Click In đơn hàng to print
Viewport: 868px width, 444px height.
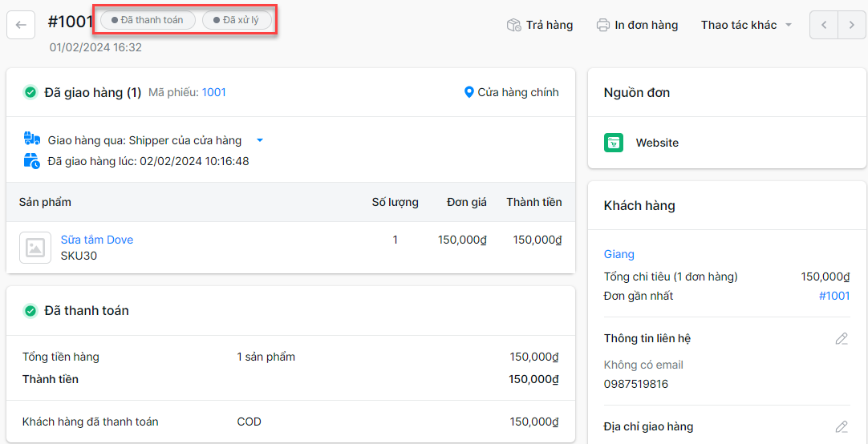click(646, 25)
